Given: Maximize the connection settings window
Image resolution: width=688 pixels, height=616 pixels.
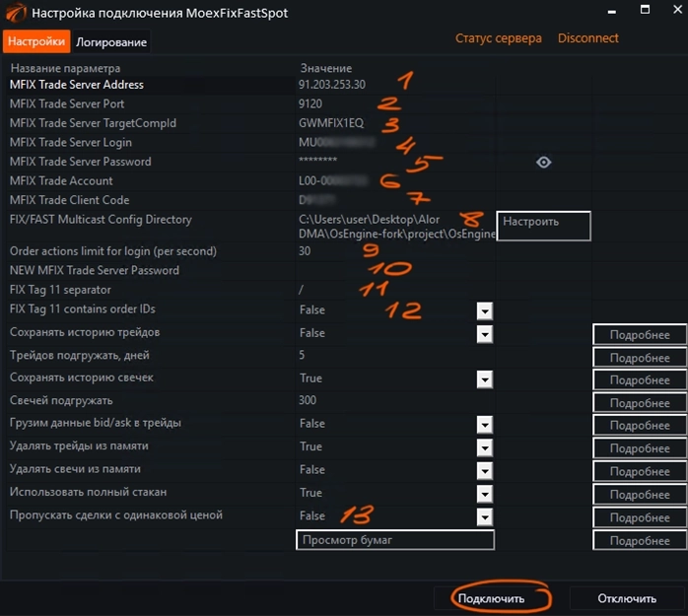Looking at the screenshot, I should pyautogui.click(x=645, y=10).
